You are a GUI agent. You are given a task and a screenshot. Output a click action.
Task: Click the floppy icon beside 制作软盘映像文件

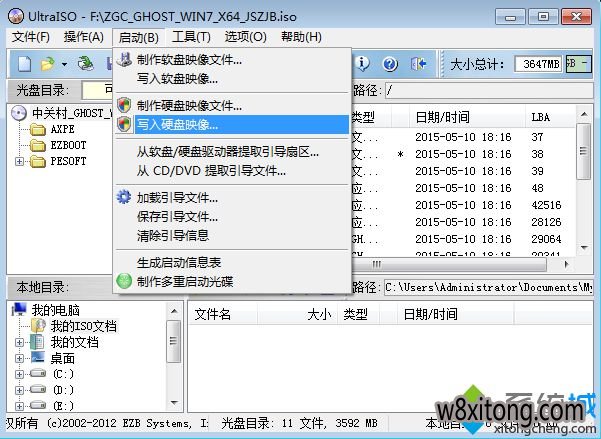(x=124, y=60)
